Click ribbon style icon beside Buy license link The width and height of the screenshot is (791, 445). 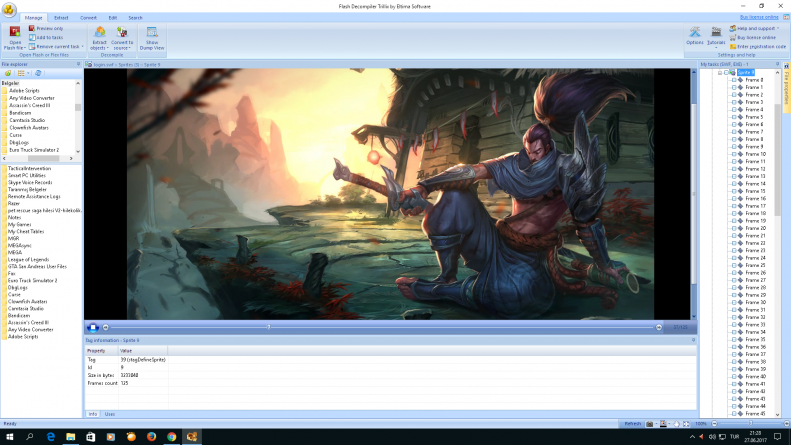coord(786,17)
